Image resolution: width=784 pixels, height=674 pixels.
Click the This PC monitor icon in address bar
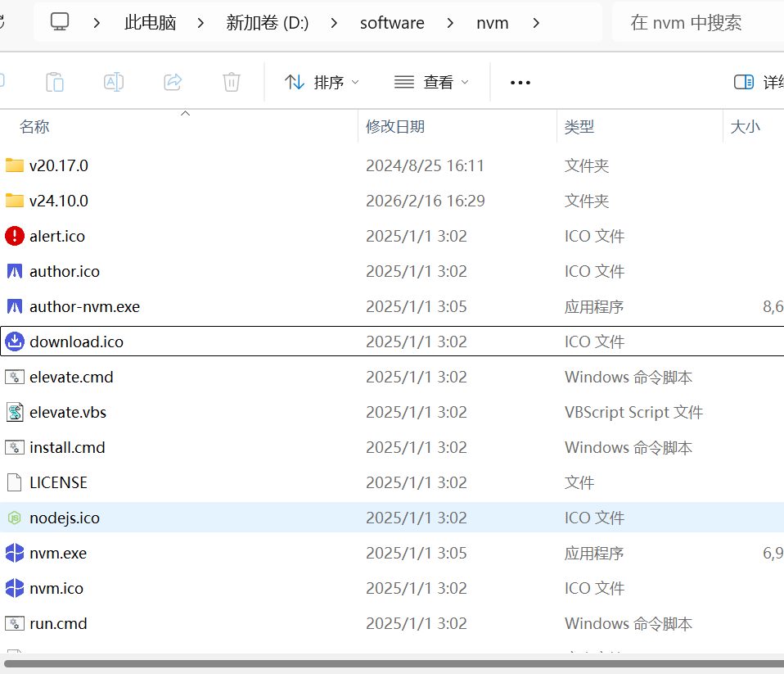(x=60, y=22)
